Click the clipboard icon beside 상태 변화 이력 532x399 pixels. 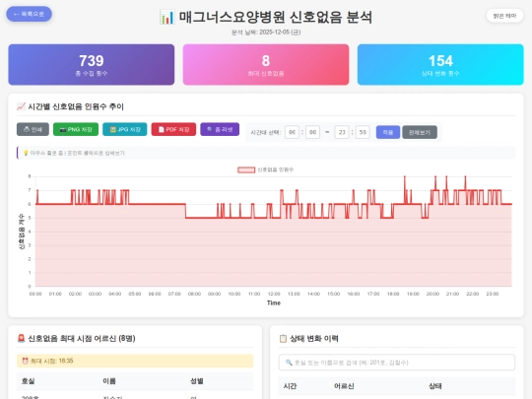pos(283,338)
